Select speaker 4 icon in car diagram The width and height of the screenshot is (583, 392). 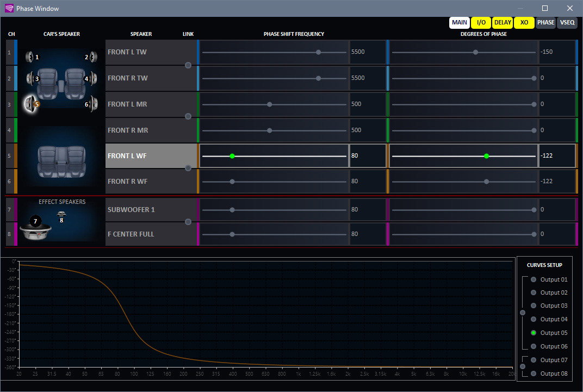[93, 78]
